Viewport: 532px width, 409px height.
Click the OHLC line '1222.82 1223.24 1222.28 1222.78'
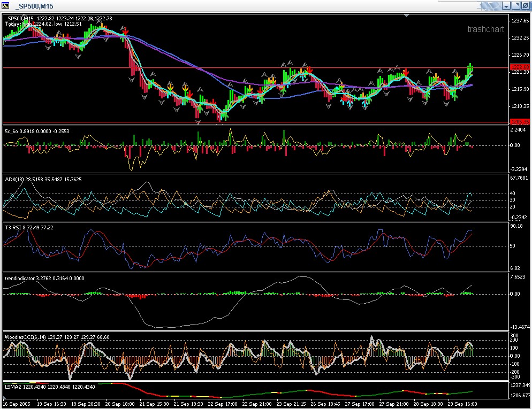pos(74,18)
